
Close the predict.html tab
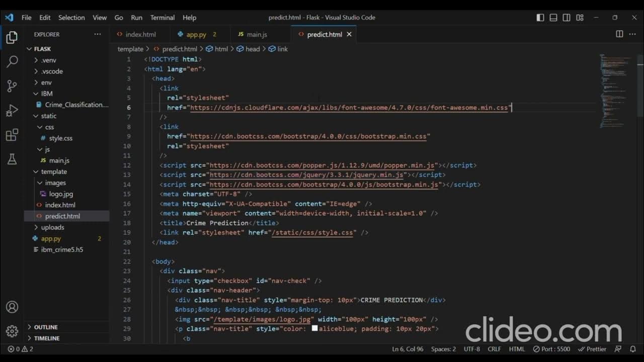point(349,34)
